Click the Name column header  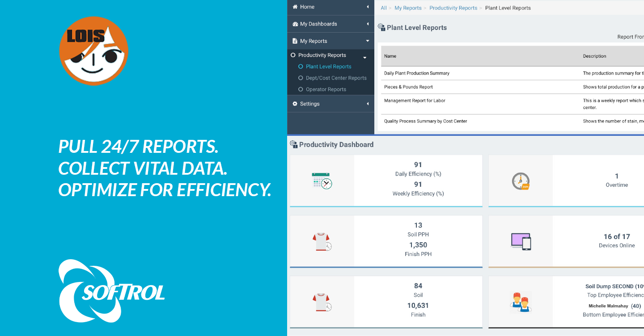point(390,56)
